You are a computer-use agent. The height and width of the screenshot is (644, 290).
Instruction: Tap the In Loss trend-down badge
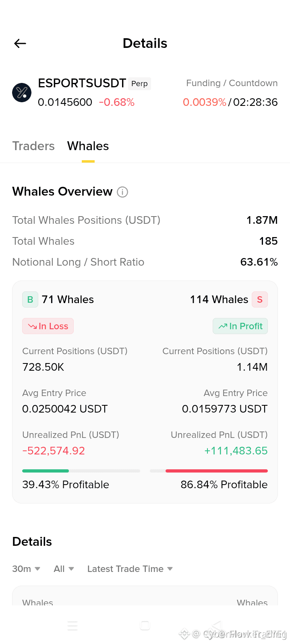tap(48, 326)
